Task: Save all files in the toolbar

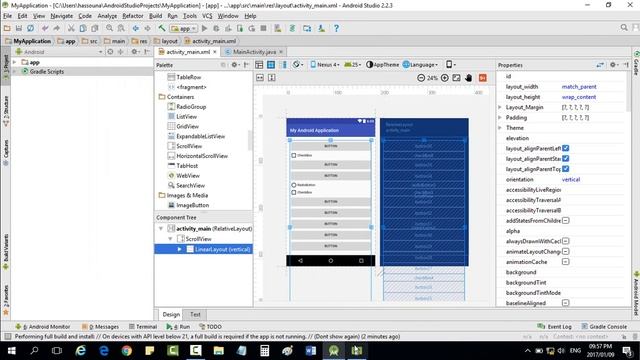Action: tap(19, 28)
